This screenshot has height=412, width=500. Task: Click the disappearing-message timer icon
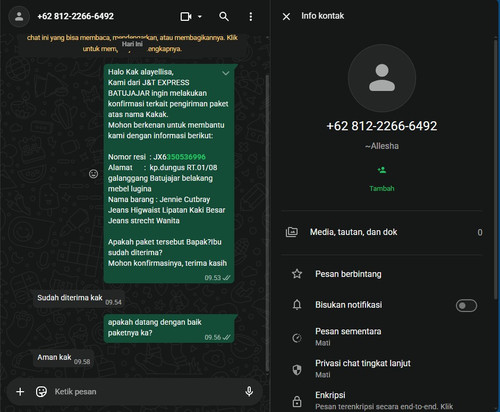tap(297, 338)
